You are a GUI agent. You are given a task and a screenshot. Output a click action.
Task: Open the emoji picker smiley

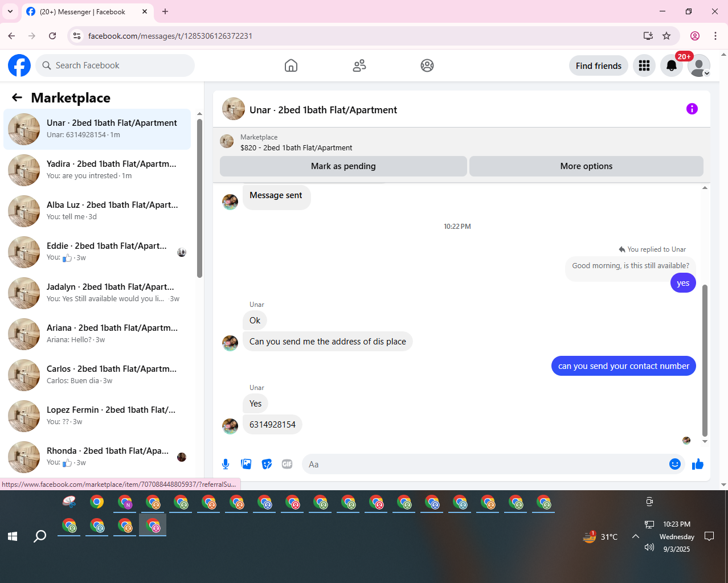coord(675,464)
